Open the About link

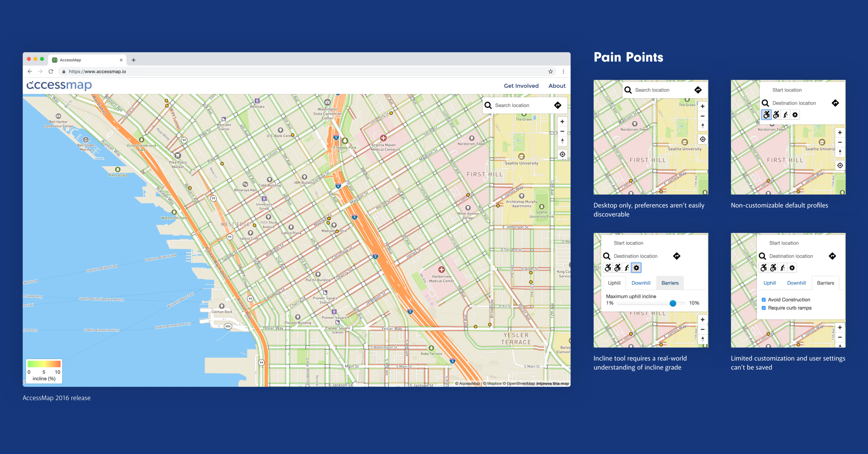point(557,86)
